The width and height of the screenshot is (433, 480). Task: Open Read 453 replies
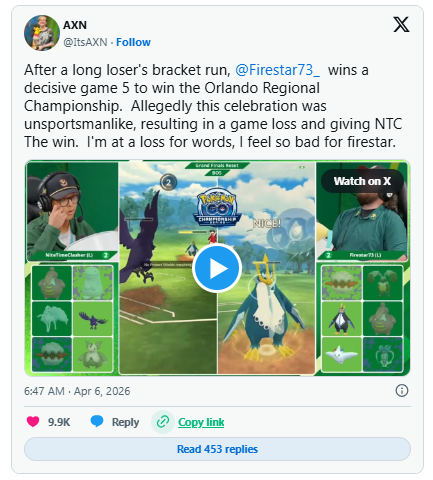pyautogui.click(x=217, y=449)
